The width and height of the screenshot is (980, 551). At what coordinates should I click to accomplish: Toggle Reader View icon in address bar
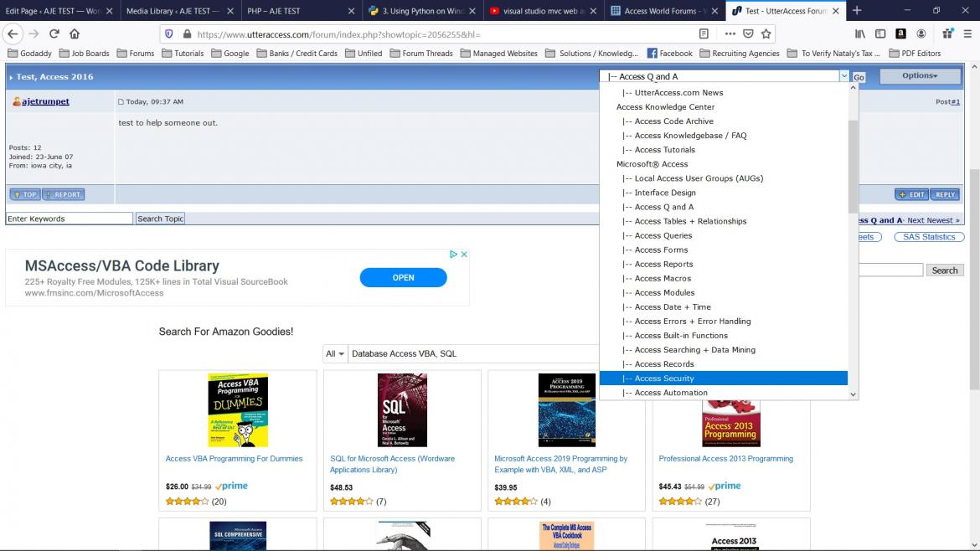[x=704, y=33]
